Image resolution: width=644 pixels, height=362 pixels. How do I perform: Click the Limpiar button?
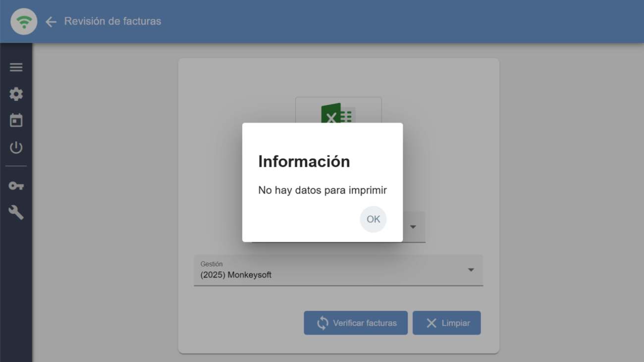click(x=447, y=323)
